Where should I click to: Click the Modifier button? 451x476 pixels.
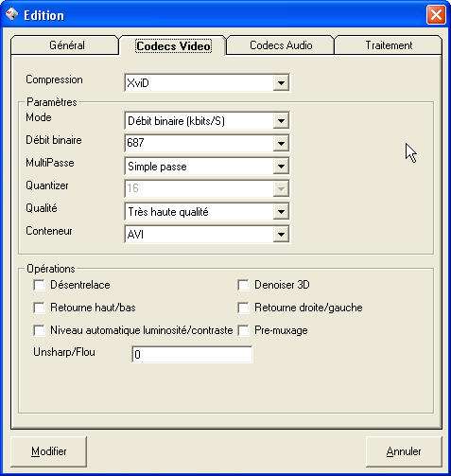click(49, 451)
